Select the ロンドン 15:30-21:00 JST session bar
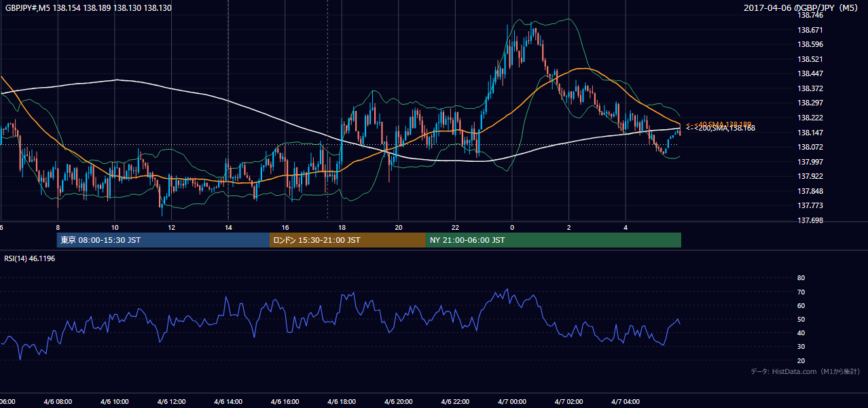Viewport: 868px width, 408px height. coord(348,240)
